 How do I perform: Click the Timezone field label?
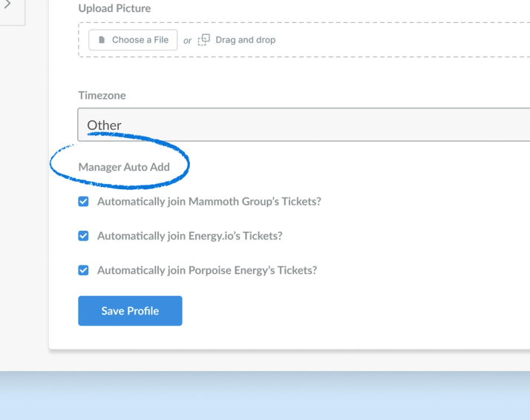coord(102,96)
